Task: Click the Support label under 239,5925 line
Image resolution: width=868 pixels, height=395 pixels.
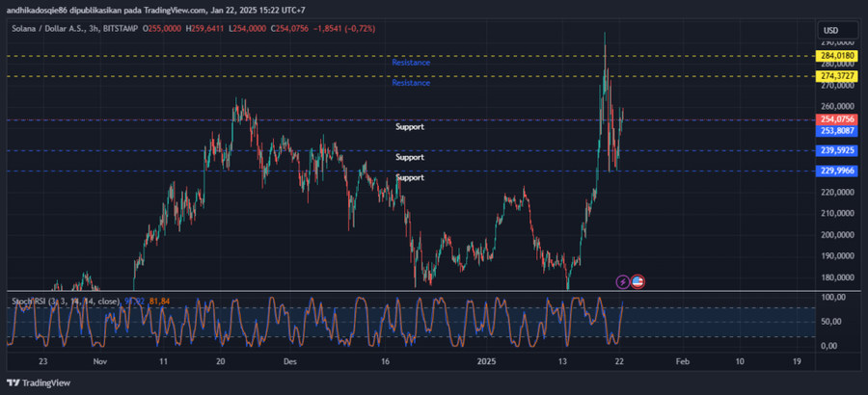Action: 410,157
